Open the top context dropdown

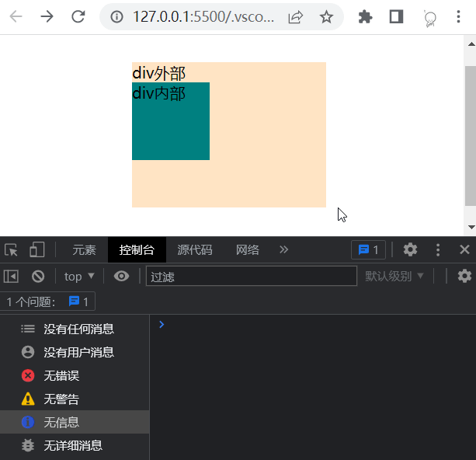click(x=79, y=276)
